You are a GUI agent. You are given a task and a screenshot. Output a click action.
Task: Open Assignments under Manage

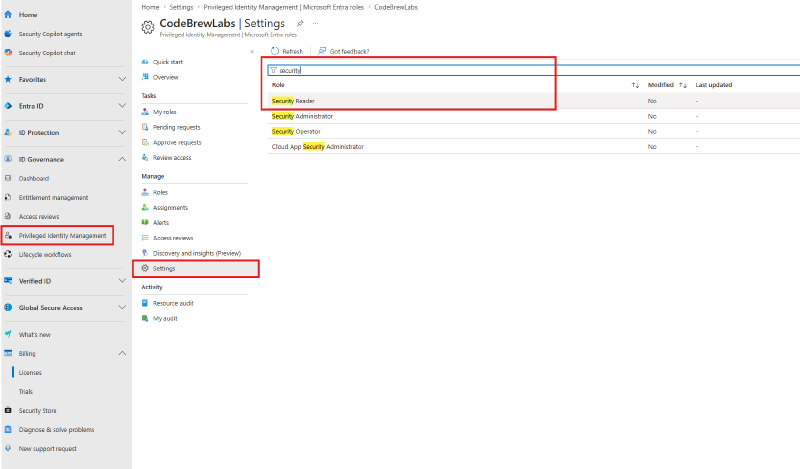pos(170,208)
